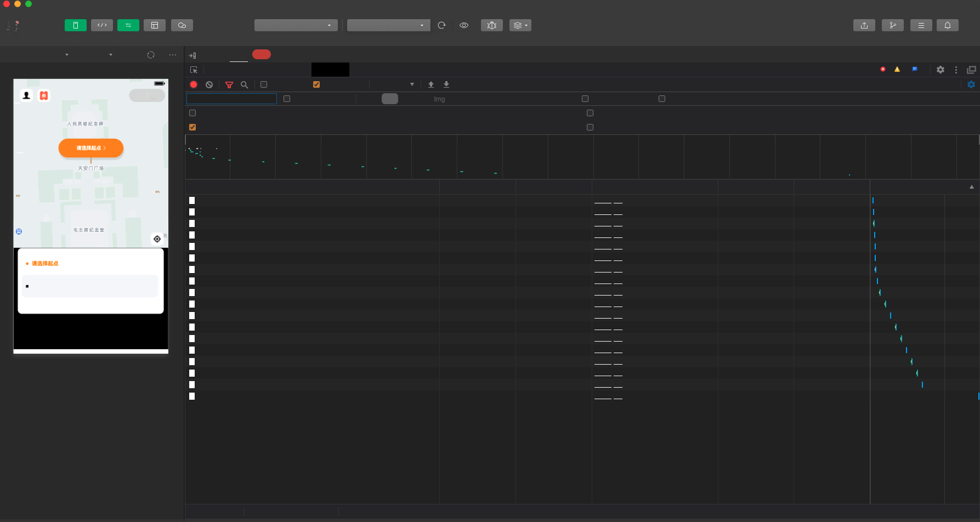Image resolution: width=980 pixels, height=522 pixels.
Task: Enable the checkbox right of the search magnifier
Action: (x=264, y=84)
